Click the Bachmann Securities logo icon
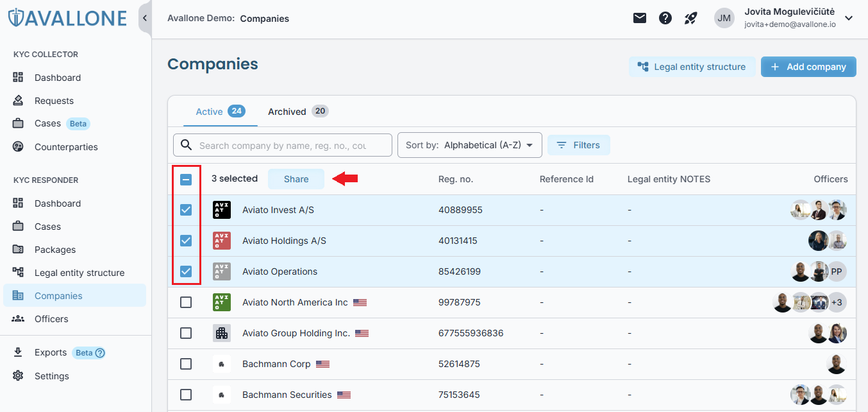 (222, 395)
